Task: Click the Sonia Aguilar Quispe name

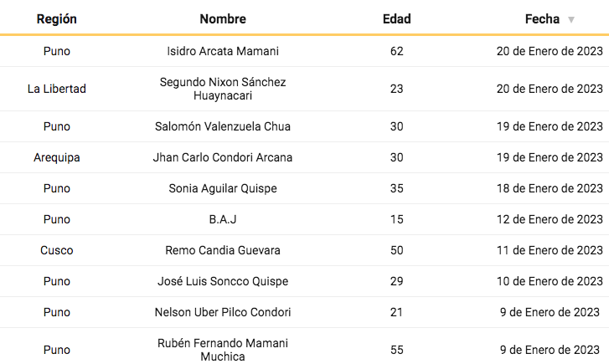Action: 223,188
